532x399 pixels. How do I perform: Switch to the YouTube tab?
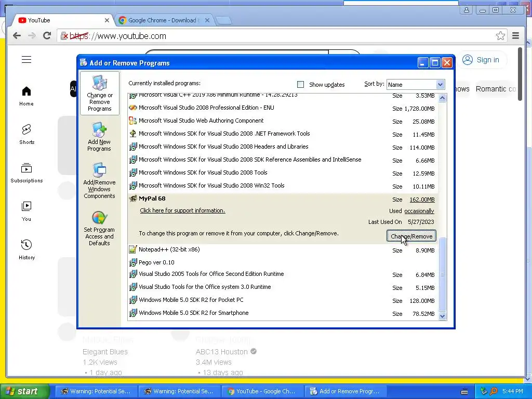(63, 20)
